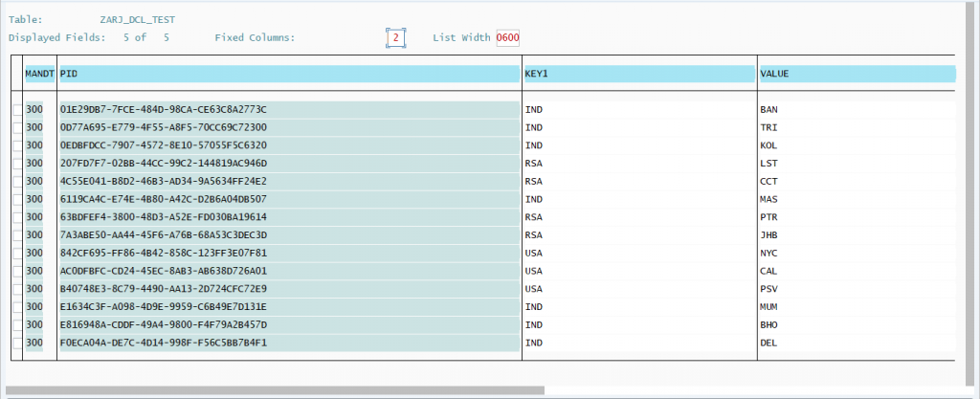The width and height of the screenshot is (980, 399).
Task: Click KEY1 cell USA in the PSV row
Action: (639, 289)
